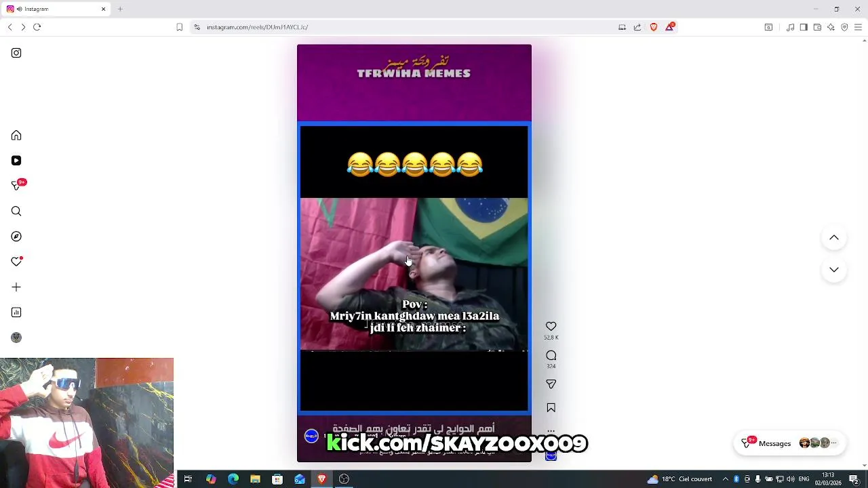The width and height of the screenshot is (868, 488).
Task: Open Brave playlist music note icon
Action: click(790, 27)
